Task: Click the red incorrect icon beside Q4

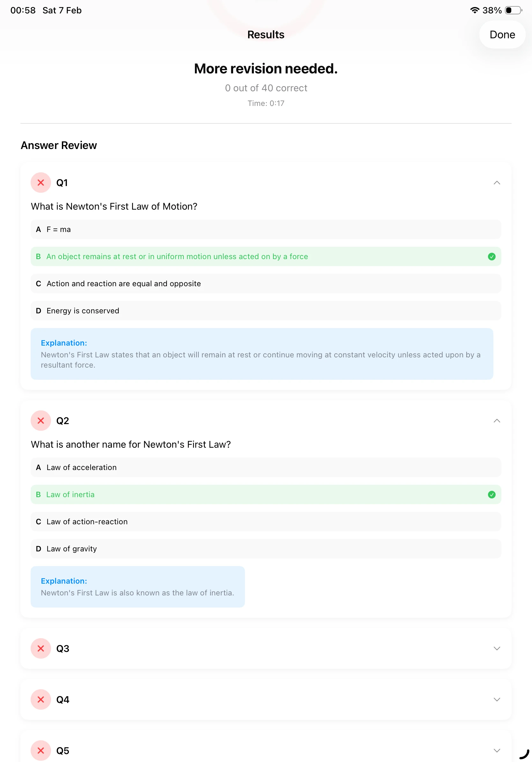Action: point(41,699)
